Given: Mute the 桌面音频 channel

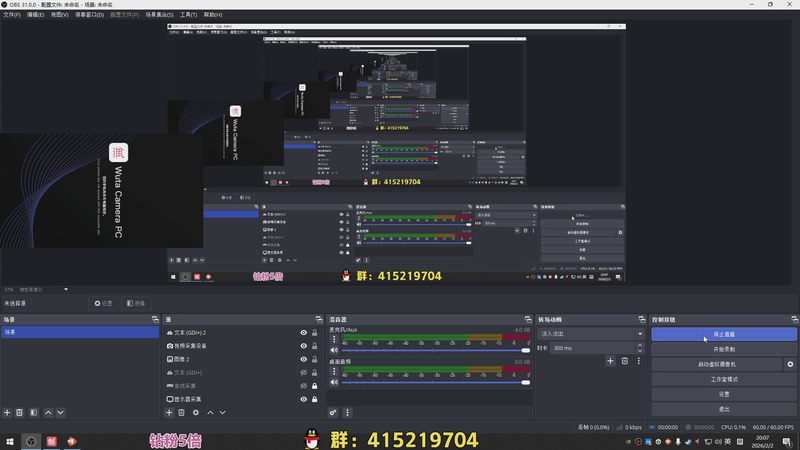Looking at the screenshot, I should [334, 382].
